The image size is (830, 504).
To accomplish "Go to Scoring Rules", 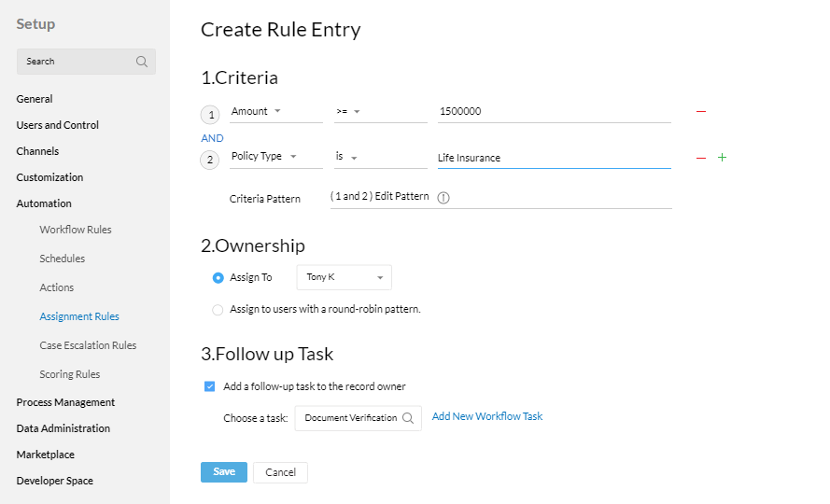I will [x=70, y=374].
